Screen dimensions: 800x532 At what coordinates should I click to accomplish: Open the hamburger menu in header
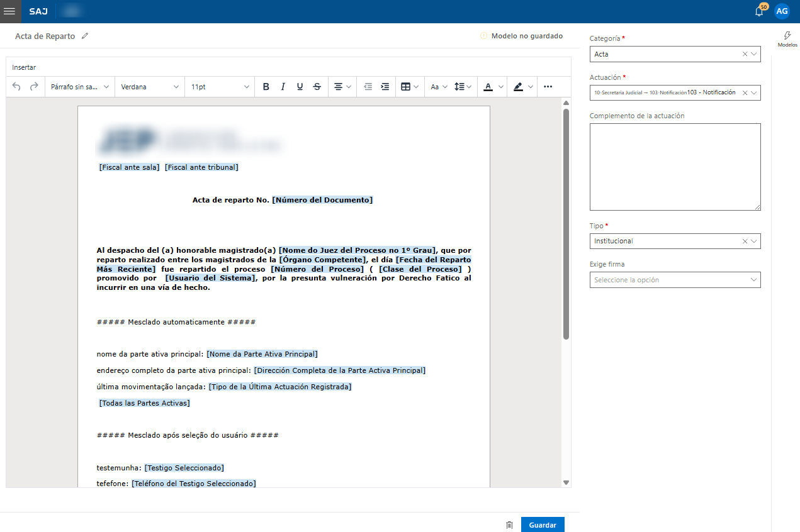pyautogui.click(x=10, y=11)
